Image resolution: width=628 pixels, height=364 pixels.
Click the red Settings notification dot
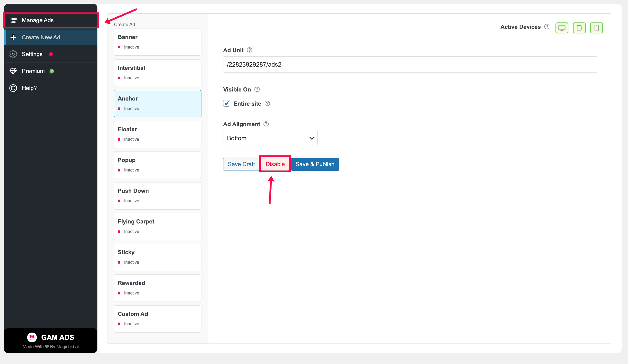coord(51,54)
